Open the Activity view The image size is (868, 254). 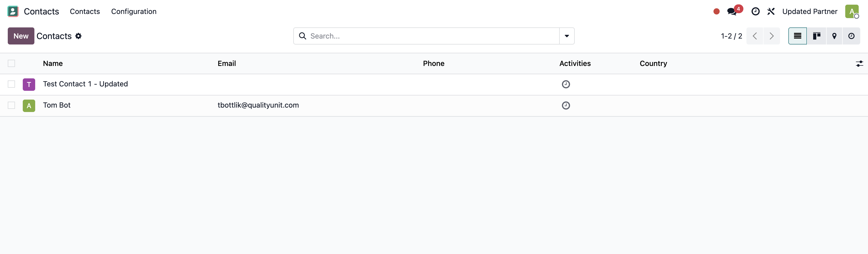click(852, 36)
